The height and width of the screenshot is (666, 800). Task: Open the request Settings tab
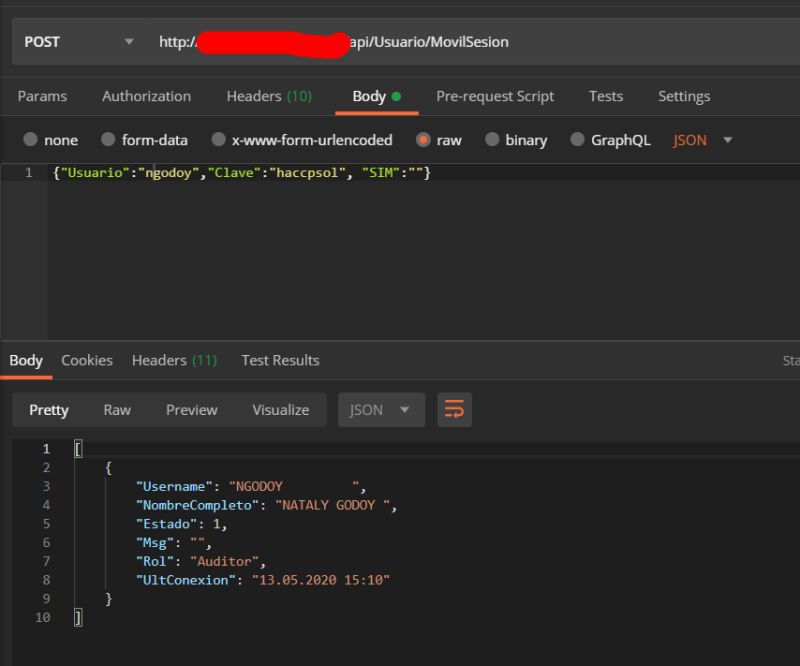coord(683,96)
